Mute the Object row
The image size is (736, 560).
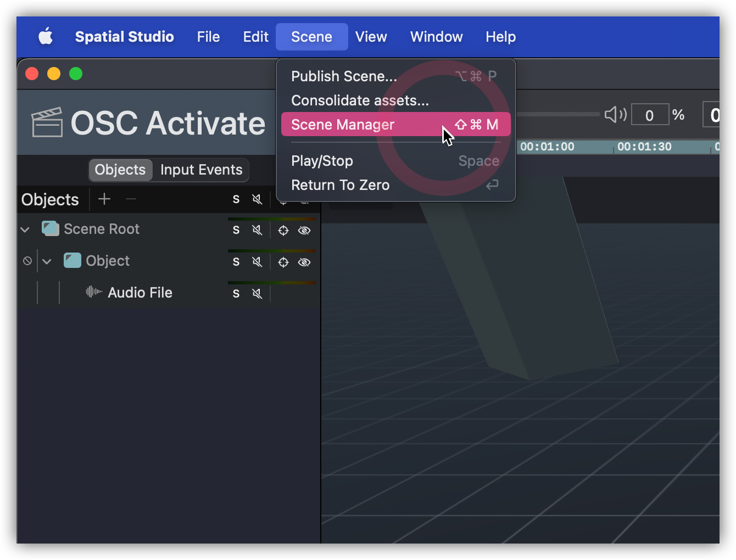(x=257, y=262)
